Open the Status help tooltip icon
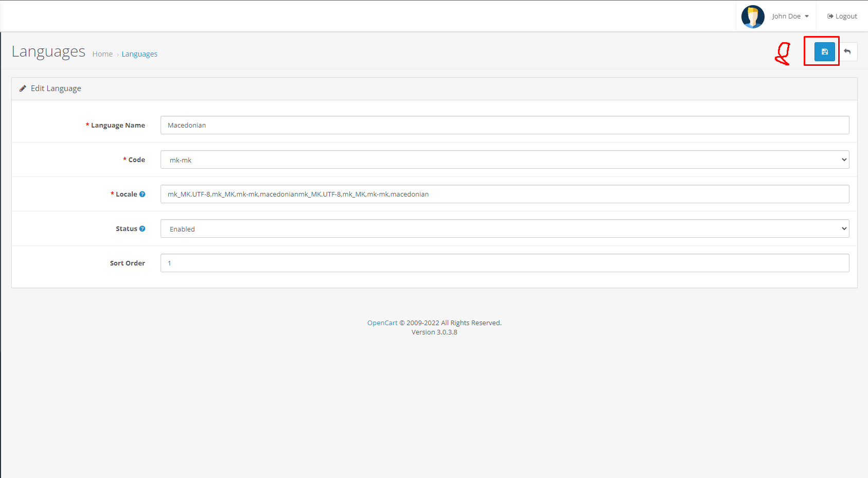This screenshot has width=868, height=478. click(143, 228)
